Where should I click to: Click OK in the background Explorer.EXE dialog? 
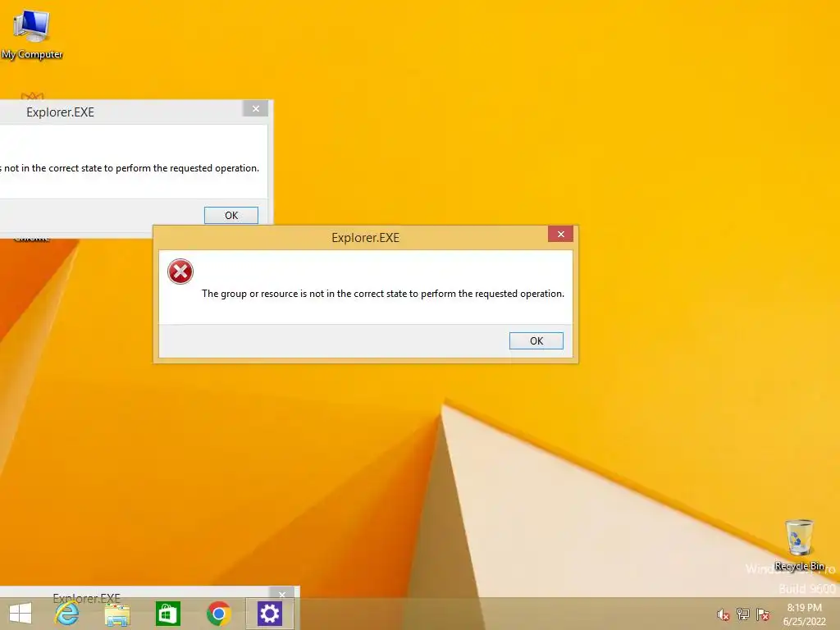tap(231, 216)
